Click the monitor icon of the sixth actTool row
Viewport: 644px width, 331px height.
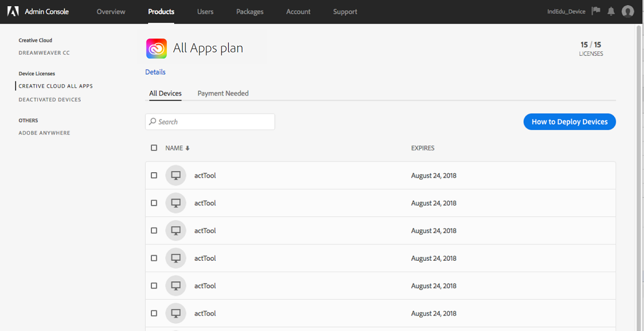[176, 313]
